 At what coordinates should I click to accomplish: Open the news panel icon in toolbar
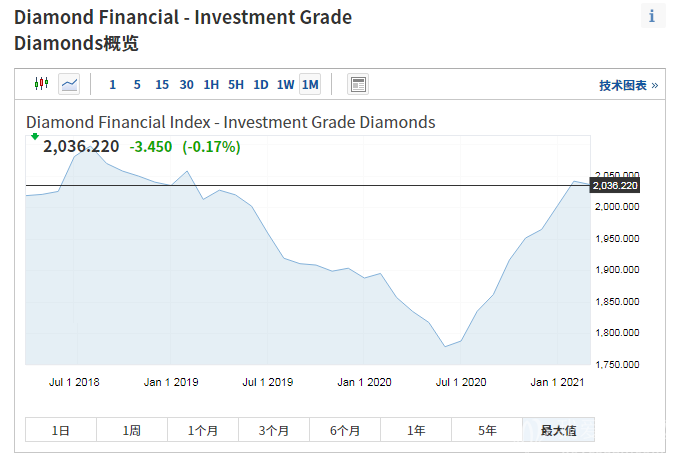click(358, 84)
